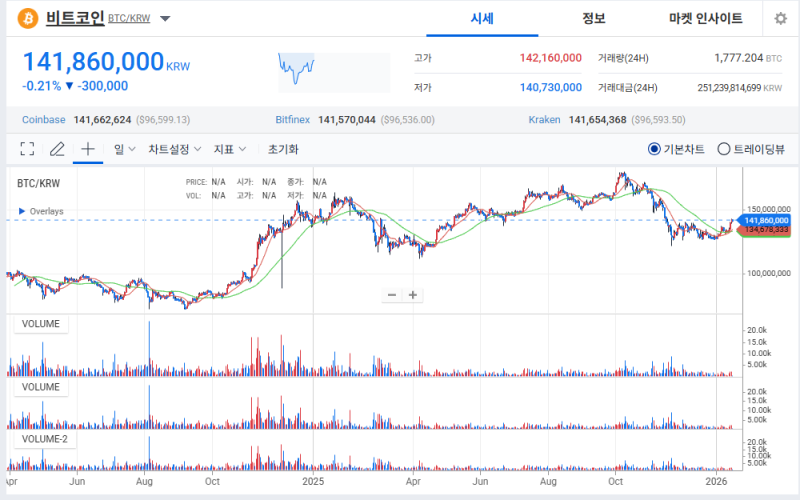Select the crosshair cursor tool

point(88,149)
